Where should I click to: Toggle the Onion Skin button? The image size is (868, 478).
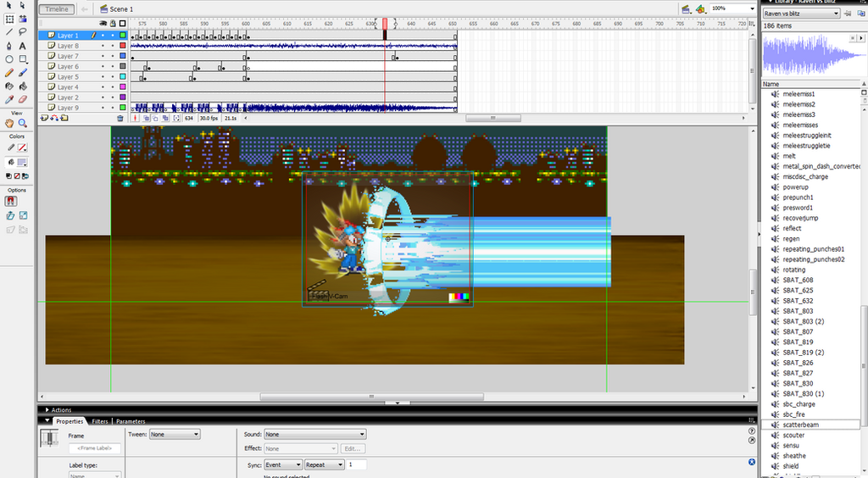pos(146,118)
